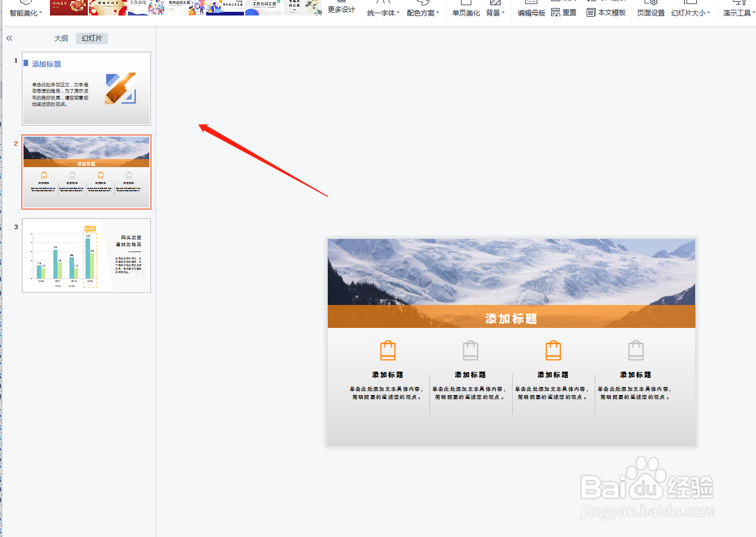This screenshot has width=756, height=537.
Task: Collapse the slide panel with double-chevron icon
Action: [9, 38]
